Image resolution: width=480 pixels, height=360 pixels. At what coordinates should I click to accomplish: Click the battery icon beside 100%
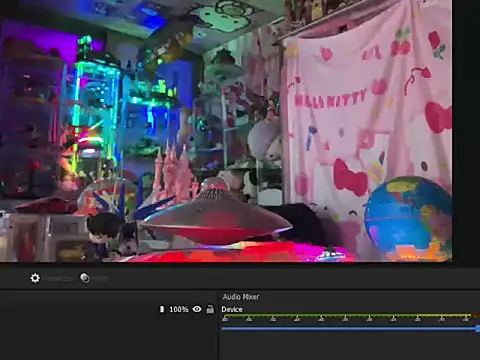(162, 309)
